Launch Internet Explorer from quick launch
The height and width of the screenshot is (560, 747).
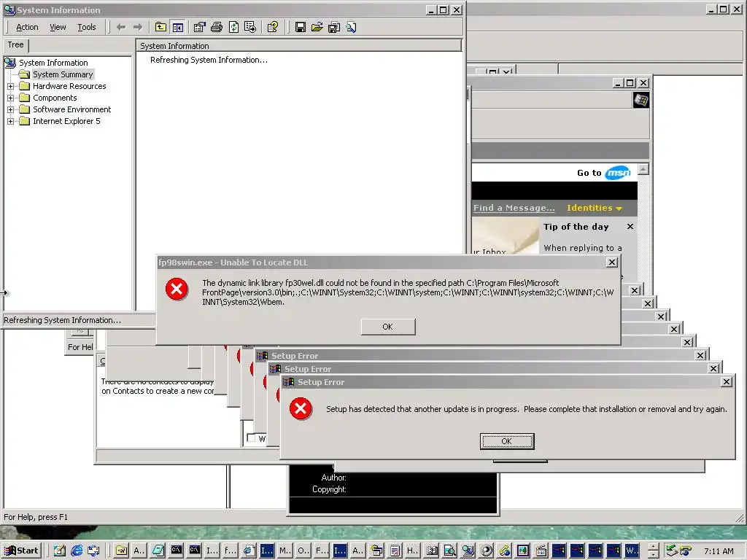[76, 551]
